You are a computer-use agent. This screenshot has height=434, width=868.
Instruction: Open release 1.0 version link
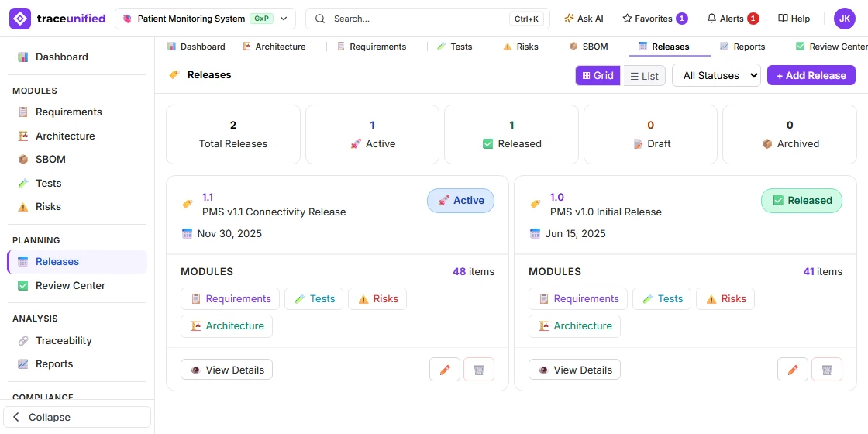(x=557, y=197)
